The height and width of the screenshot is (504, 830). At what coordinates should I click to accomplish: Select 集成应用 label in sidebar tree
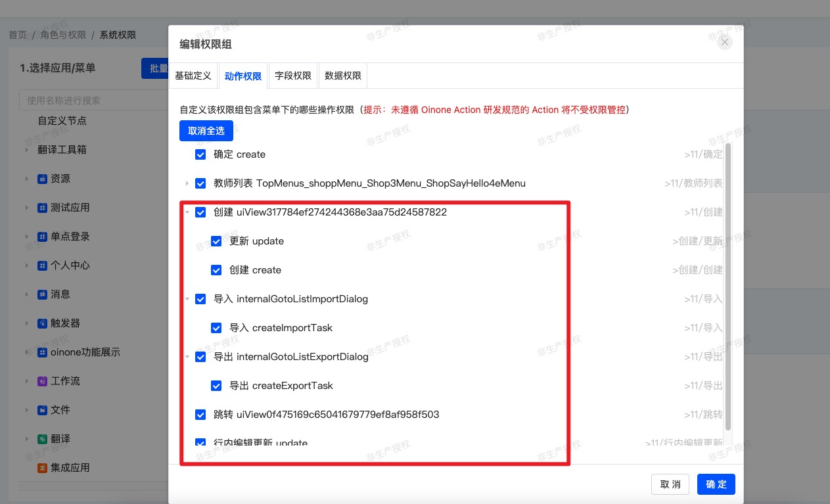(x=70, y=468)
